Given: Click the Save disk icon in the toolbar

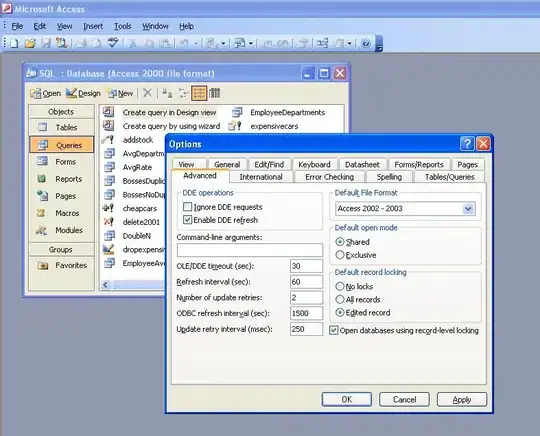Looking at the screenshot, I should [x=46, y=43].
